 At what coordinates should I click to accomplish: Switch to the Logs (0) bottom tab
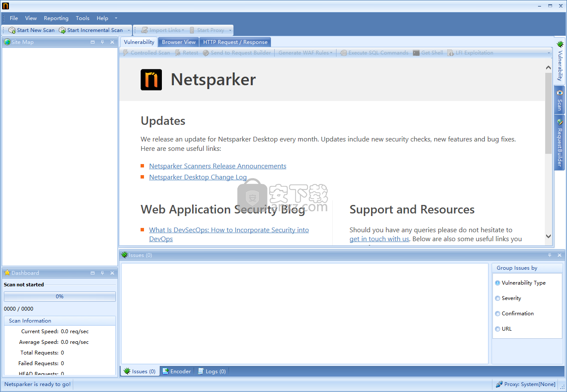tap(212, 371)
